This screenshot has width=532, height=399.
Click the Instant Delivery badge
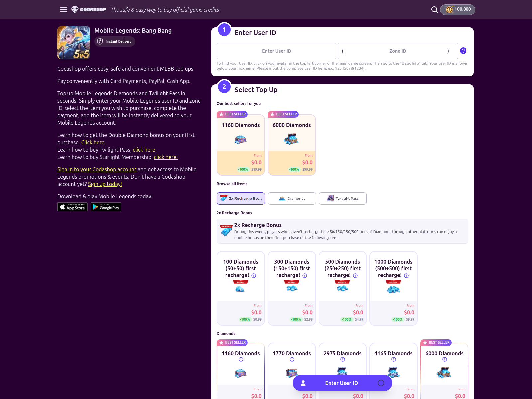pos(115,41)
